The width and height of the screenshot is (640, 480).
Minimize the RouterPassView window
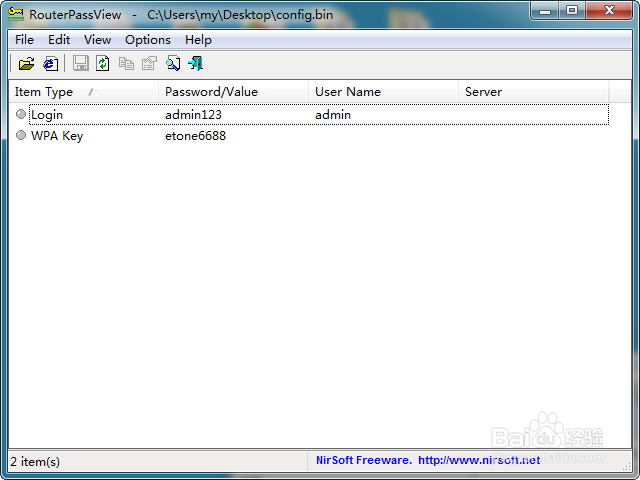click(x=545, y=11)
